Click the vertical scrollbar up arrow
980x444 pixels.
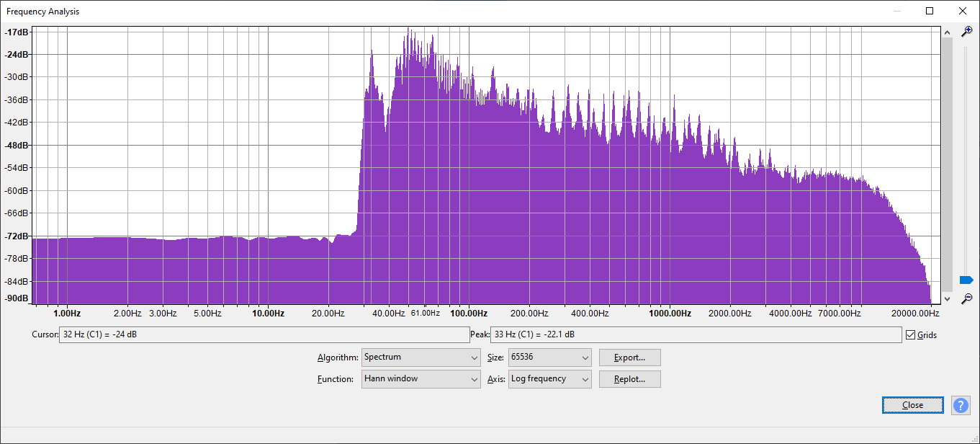pos(947,32)
